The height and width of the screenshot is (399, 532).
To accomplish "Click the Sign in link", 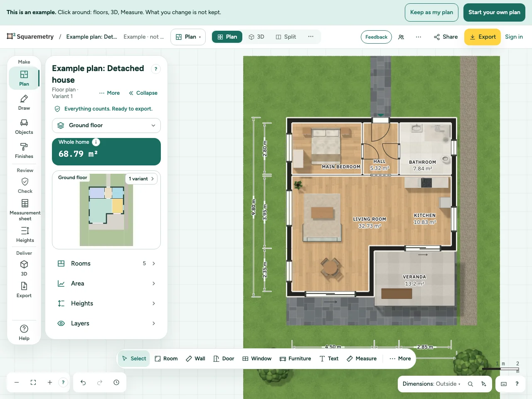I will tap(514, 37).
